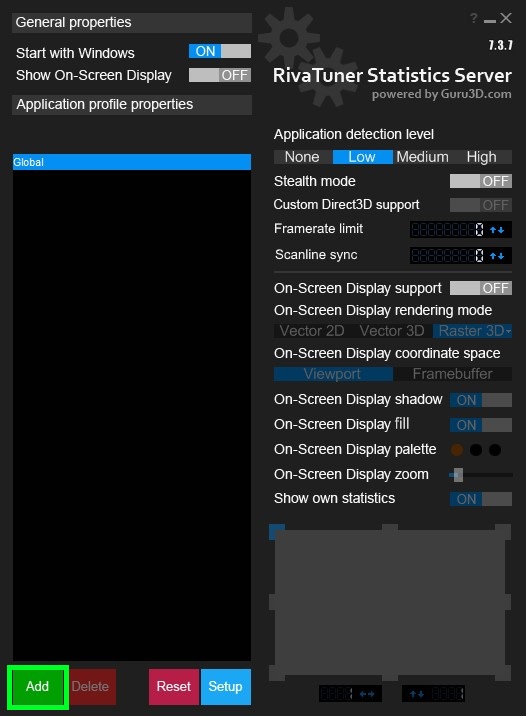Click the horizontal position arrows below preview
526x716 pixels.
click(x=367, y=694)
